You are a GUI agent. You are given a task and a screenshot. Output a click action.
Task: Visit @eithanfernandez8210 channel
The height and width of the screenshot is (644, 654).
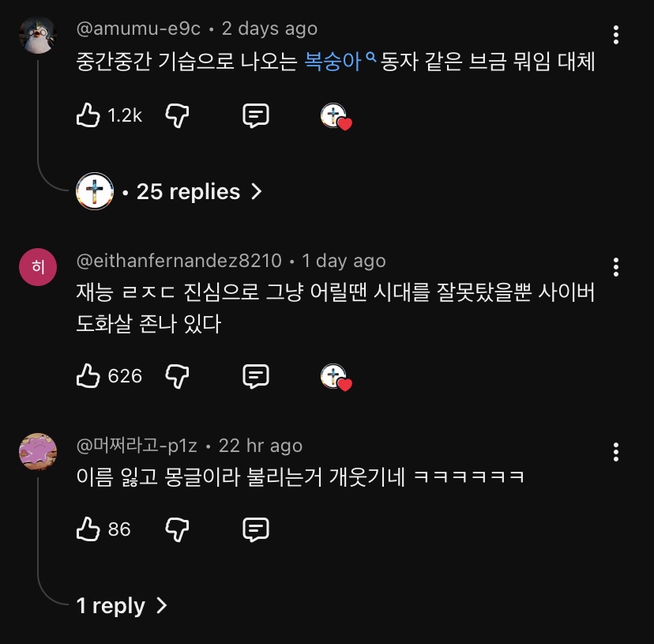(179, 261)
